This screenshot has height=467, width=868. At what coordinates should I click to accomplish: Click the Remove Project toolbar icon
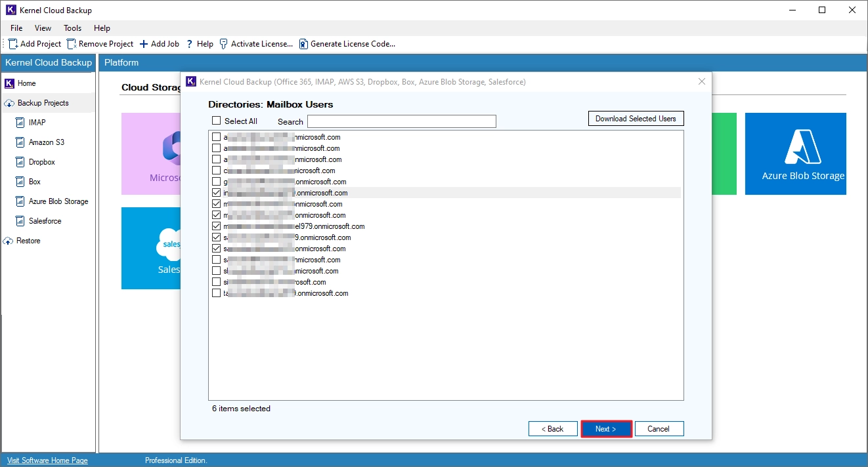pos(72,44)
